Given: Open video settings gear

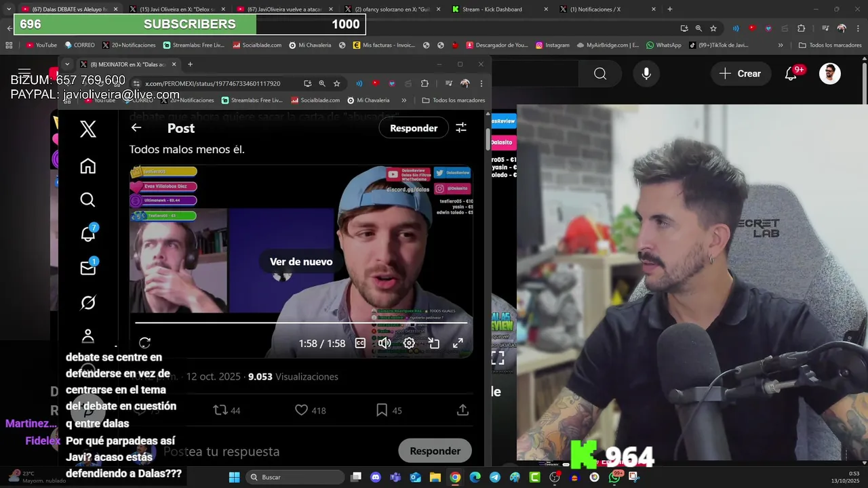Looking at the screenshot, I should [x=409, y=343].
